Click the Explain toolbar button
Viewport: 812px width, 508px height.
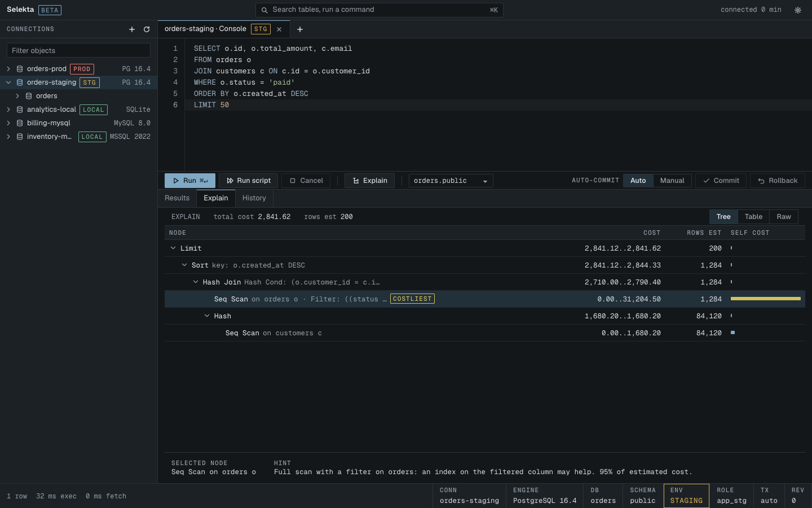click(x=370, y=181)
